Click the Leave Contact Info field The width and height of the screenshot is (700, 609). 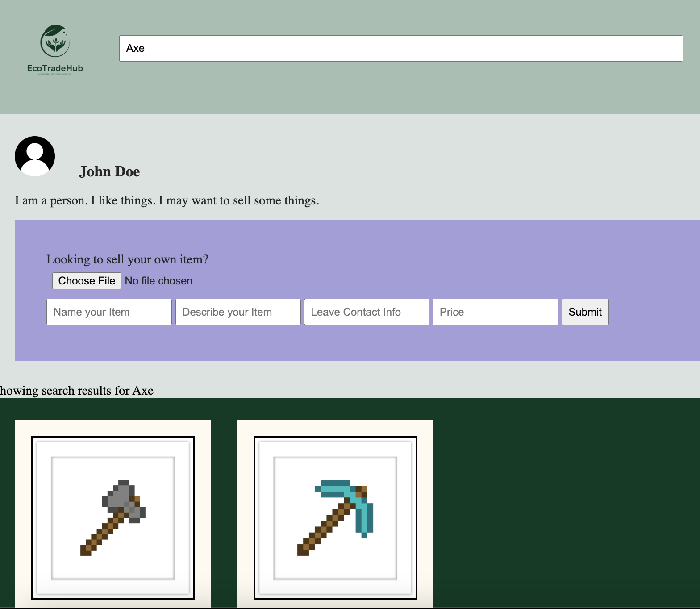367,312
